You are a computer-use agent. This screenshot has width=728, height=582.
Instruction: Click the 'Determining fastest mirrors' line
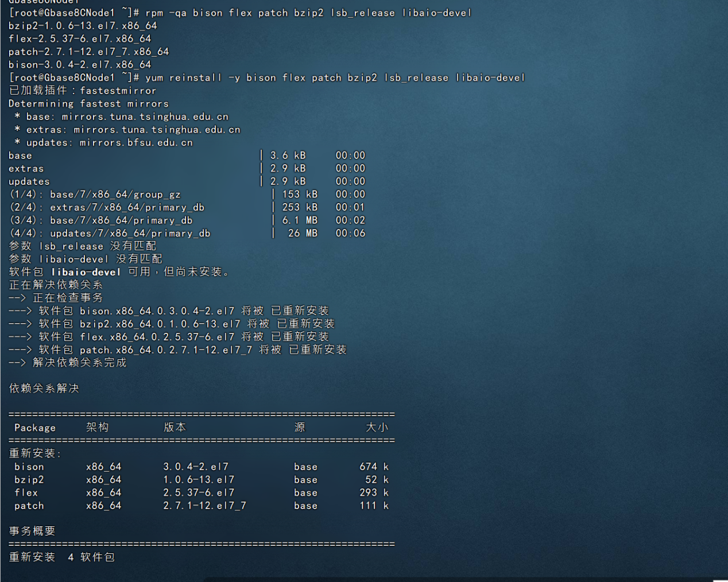point(89,104)
